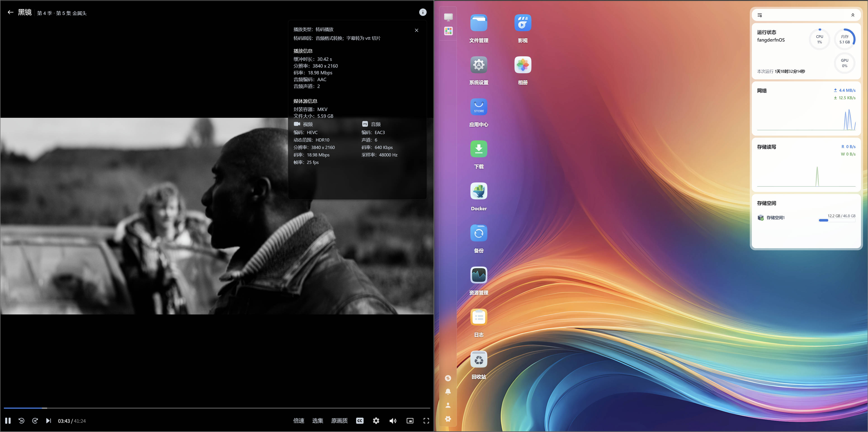
Task: Toggle CC subtitles in the player
Action: click(360, 420)
